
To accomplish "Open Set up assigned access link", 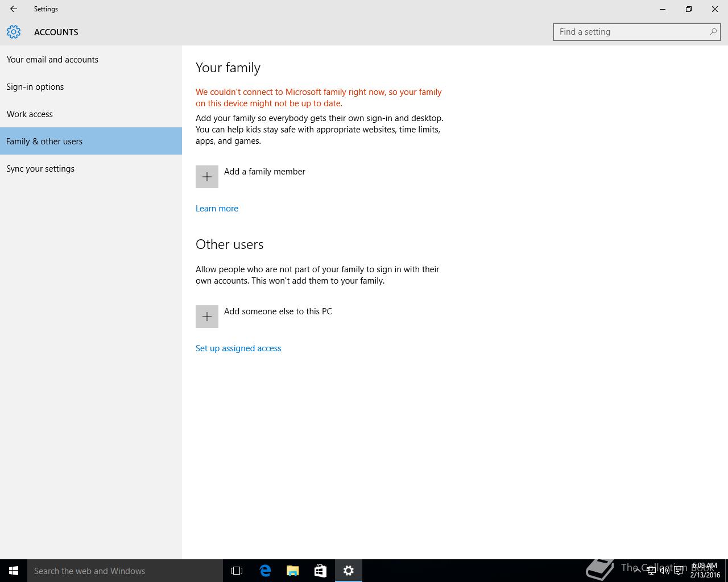I will point(238,348).
